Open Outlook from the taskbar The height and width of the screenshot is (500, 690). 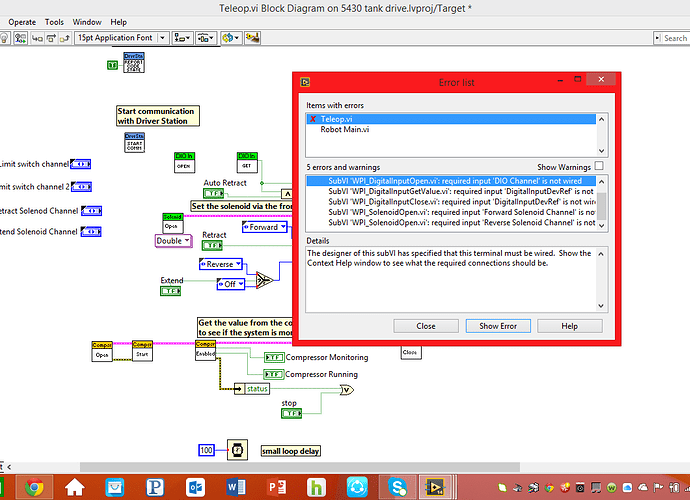195,487
